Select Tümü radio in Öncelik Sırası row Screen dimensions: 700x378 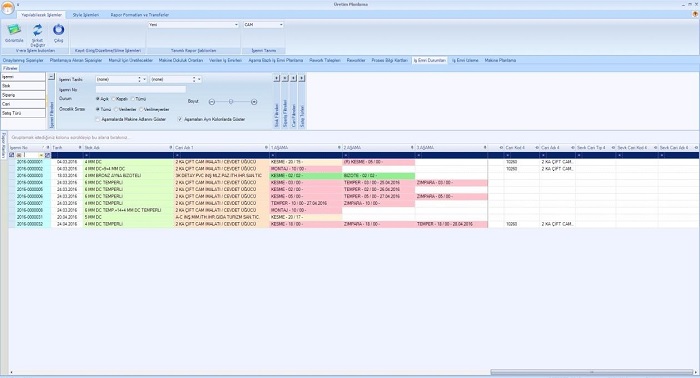(98, 109)
